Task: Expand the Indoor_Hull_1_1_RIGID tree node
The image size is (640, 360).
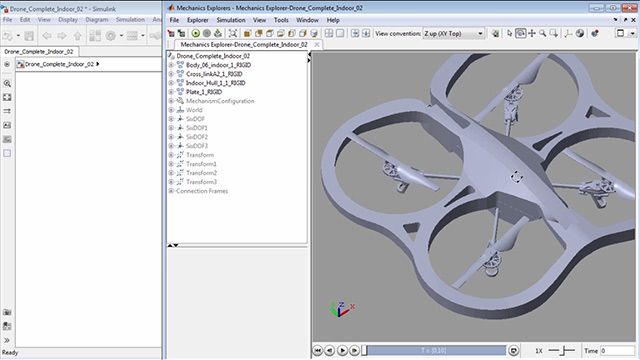Action: point(171,83)
